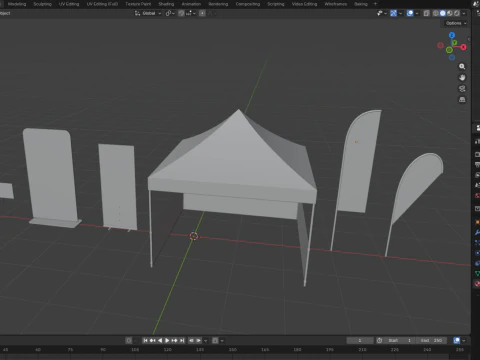Add a new workspace with plus button
Image resolution: width=480 pixels, height=360 pixels.
(x=375, y=4)
